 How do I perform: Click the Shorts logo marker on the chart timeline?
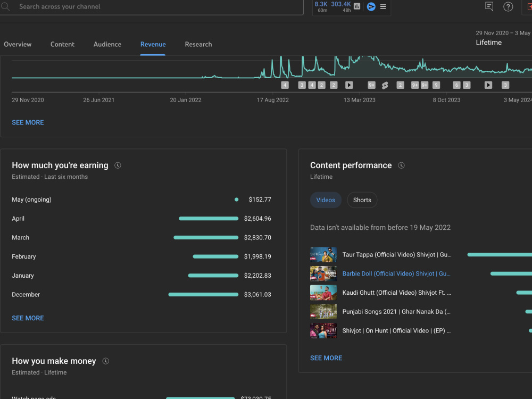pos(385,85)
